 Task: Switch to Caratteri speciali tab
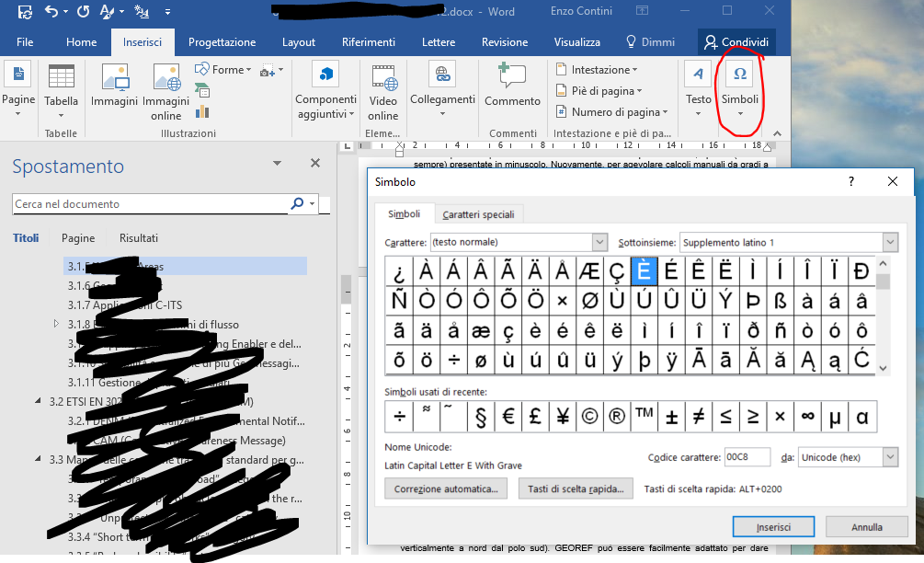coord(478,214)
